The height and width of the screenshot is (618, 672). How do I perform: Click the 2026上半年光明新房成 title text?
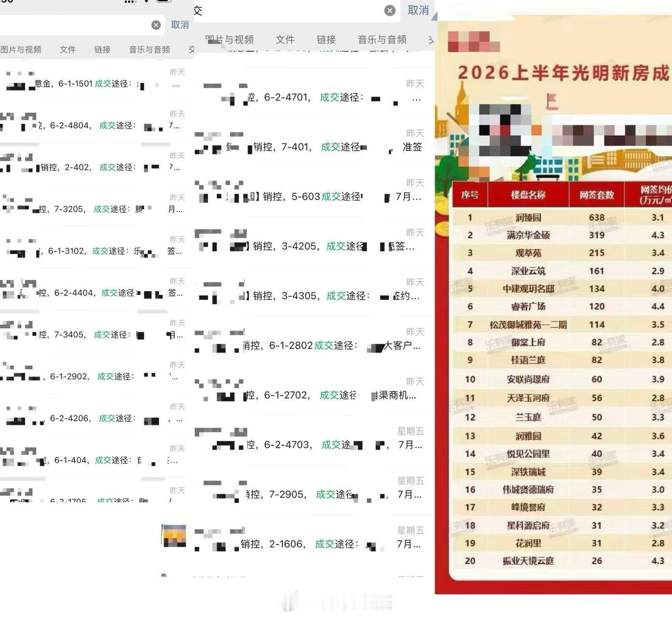point(564,73)
